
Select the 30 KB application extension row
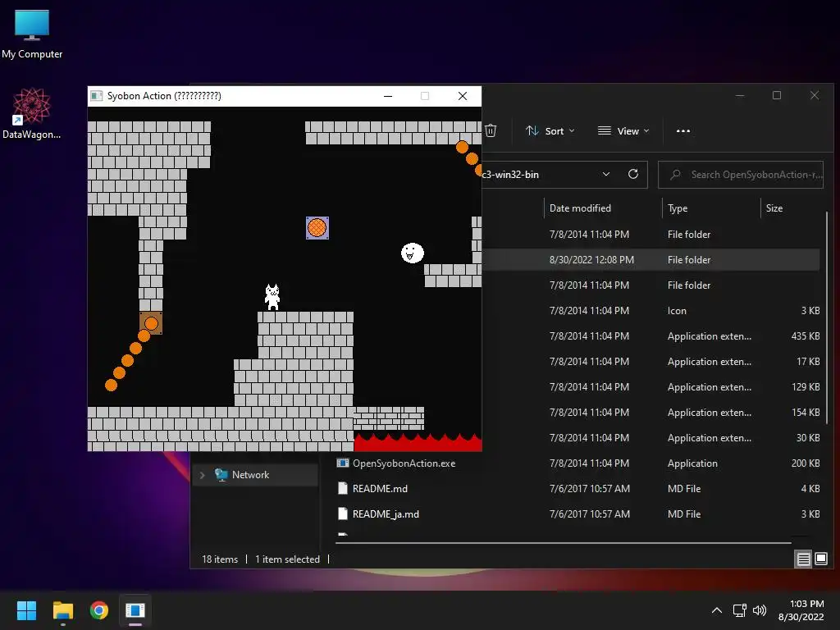(651, 438)
